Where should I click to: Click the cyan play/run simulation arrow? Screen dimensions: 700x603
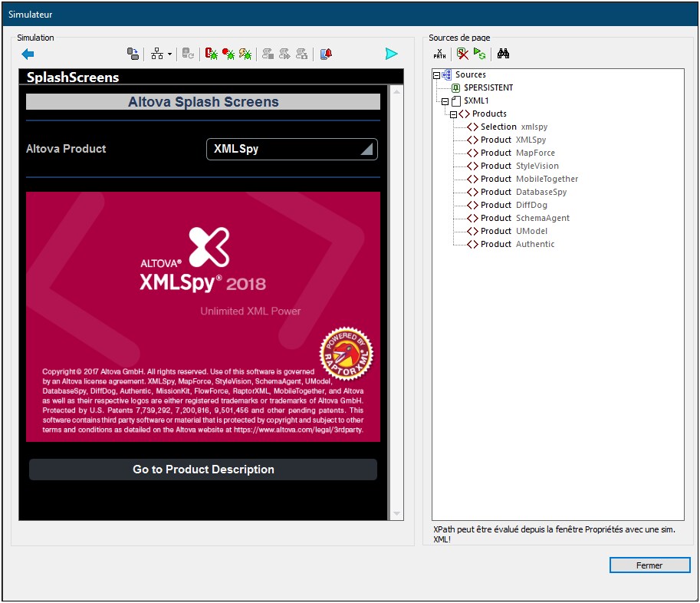pyautogui.click(x=391, y=54)
